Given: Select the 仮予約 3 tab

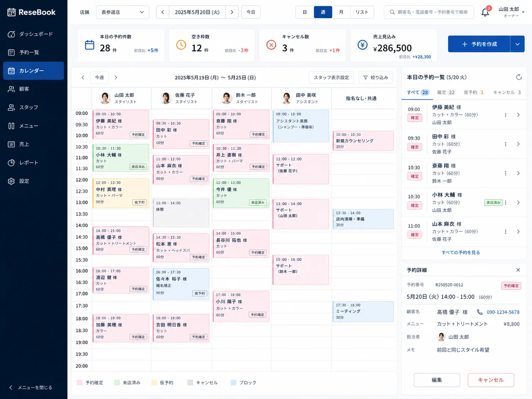Looking at the screenshot, I should pyautogui.click(x=474, y=93).
